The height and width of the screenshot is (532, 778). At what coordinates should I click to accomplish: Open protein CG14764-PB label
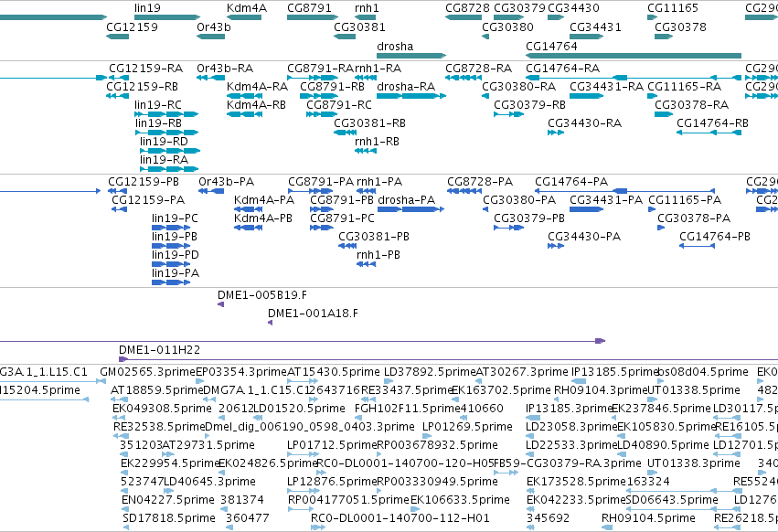715,236
